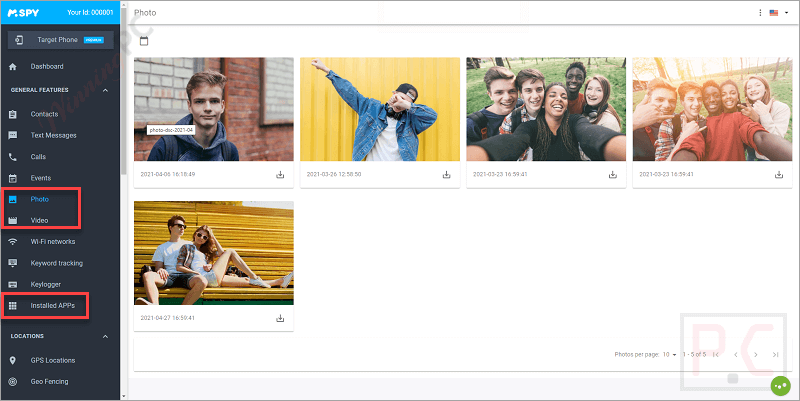Open the language flag dropdown
The image size is (800, 401).
coord(777,13)
